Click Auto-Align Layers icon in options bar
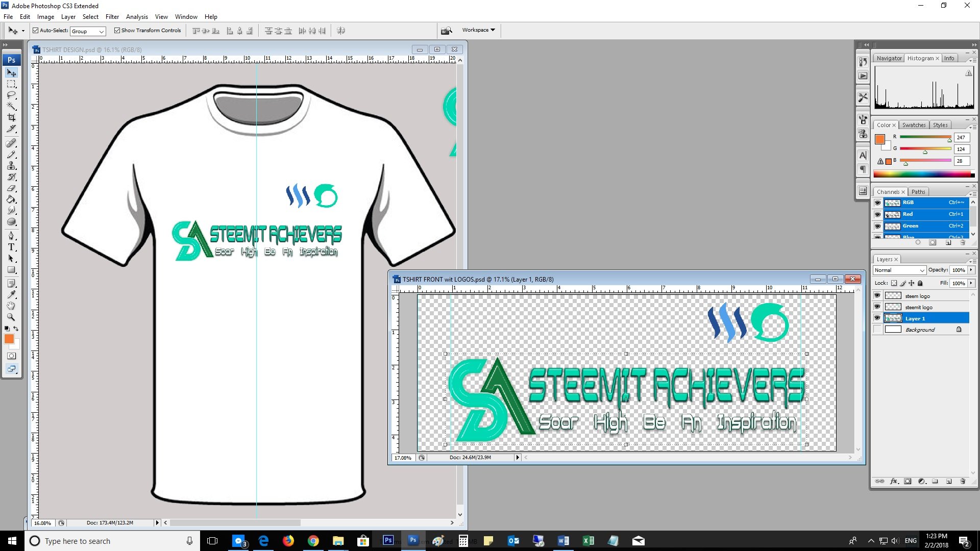This screenshot has height=551, width=980. pos(341,31)
